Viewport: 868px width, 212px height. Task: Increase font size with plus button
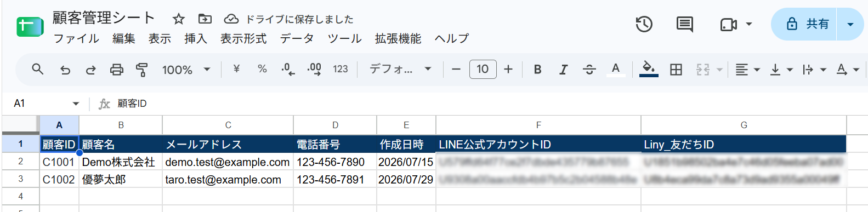508,69
